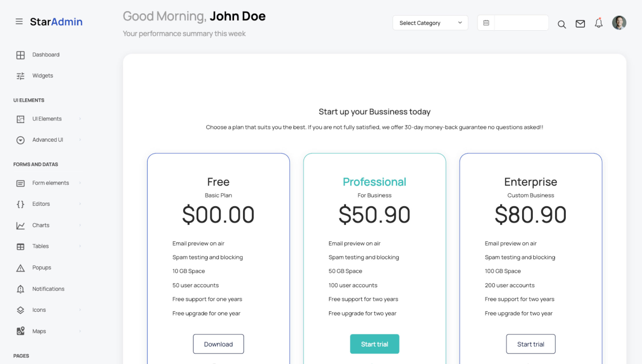Click the StarAdmin logo
The width and height of the screenshot is (642, 364).
click(56, 22)
